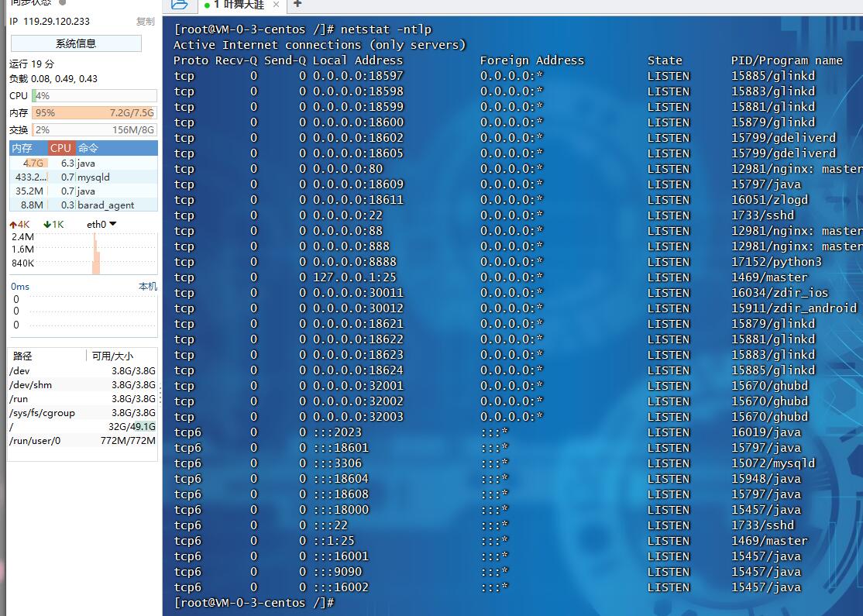This screenshot has height=616, width=863.
Task: Select the / root disk row
Action: (83, 427)
